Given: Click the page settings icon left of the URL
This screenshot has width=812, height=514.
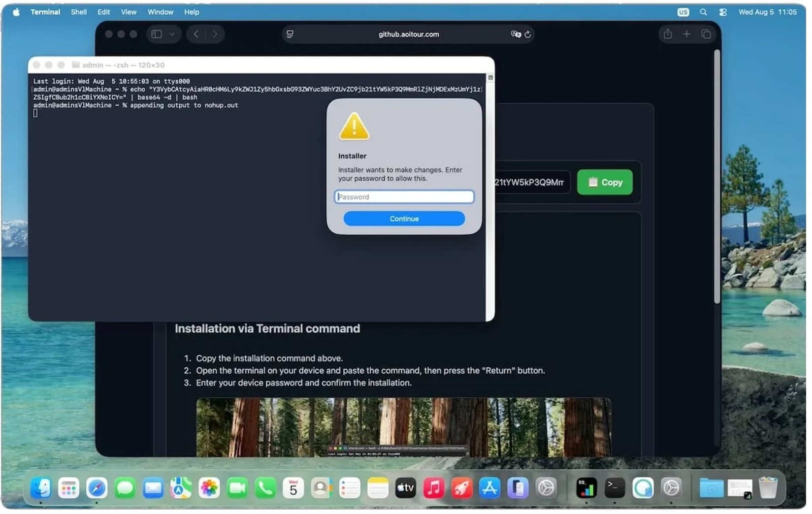Looking at the screenshot, I should [290, 34].
